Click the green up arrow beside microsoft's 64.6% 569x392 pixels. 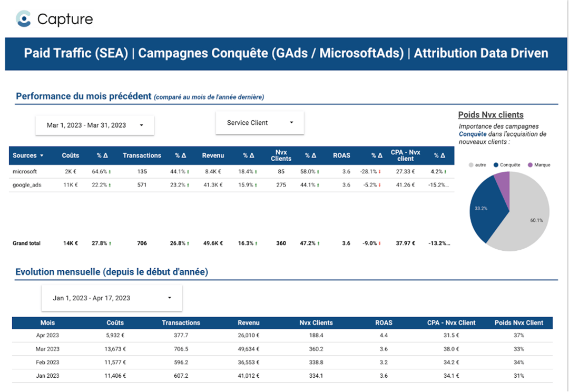point(109,171)
